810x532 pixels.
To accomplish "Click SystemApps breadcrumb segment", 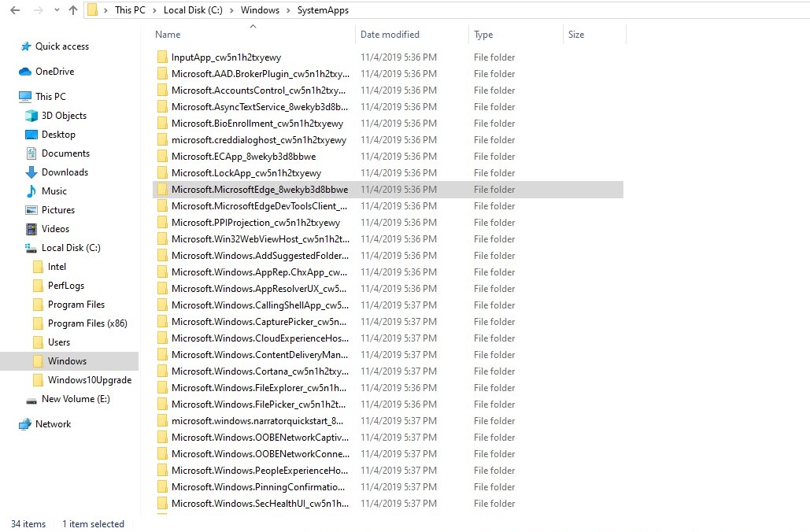I will pos(323,9).
